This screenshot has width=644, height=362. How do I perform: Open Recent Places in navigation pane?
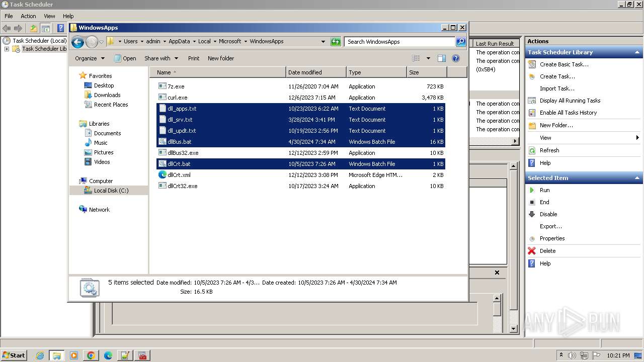click(111, 105)
